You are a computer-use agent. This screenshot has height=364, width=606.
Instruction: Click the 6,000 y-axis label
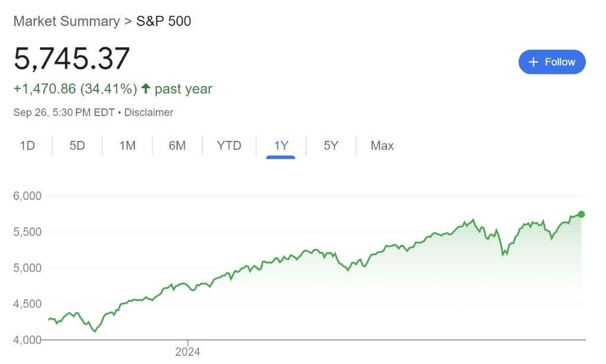point(27,196)
